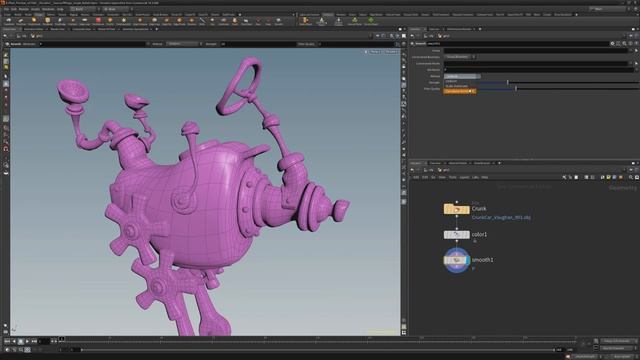Image resolution: width=640 pixels, height=360 pixels.
Task: Click the CrunkCar_Vaughan_001.obj file label
Action: coord(501,218)
